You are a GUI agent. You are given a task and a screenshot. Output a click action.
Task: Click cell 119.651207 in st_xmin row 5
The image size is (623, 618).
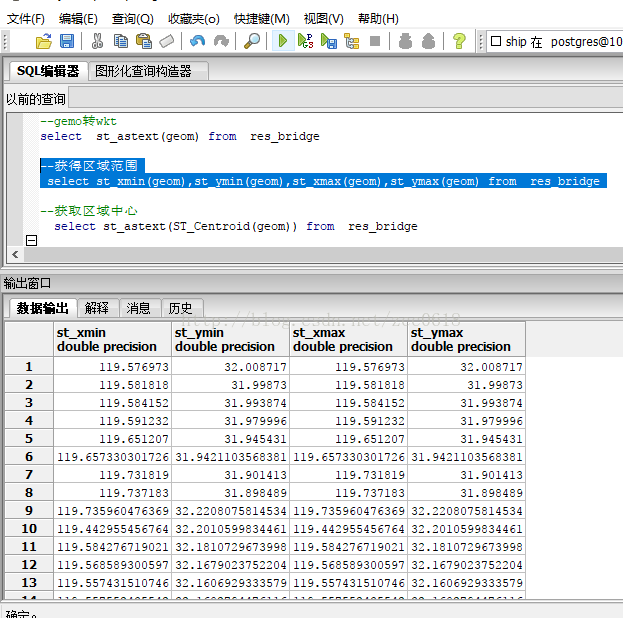pyautogui.click(x=112, y=439)
